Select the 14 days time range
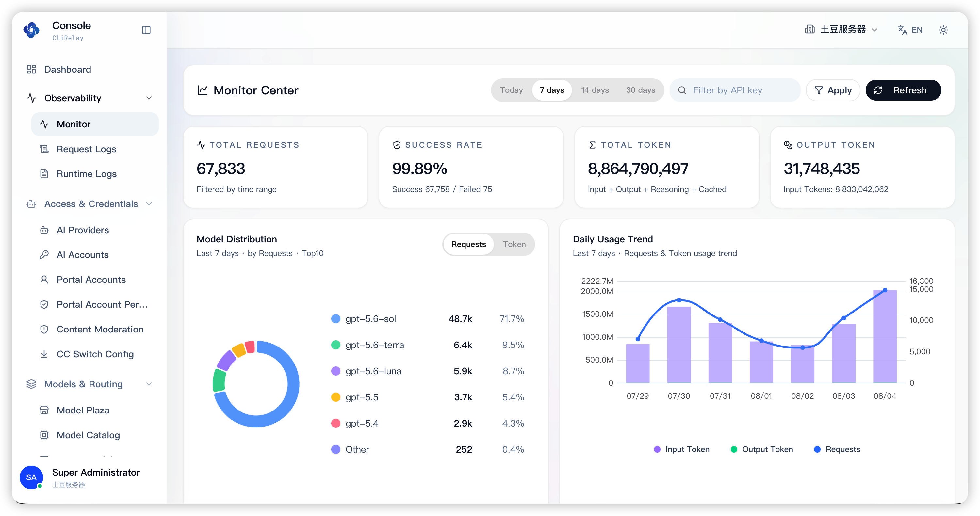This screenshot has width=980, height=516. click(x=595, y=90)
